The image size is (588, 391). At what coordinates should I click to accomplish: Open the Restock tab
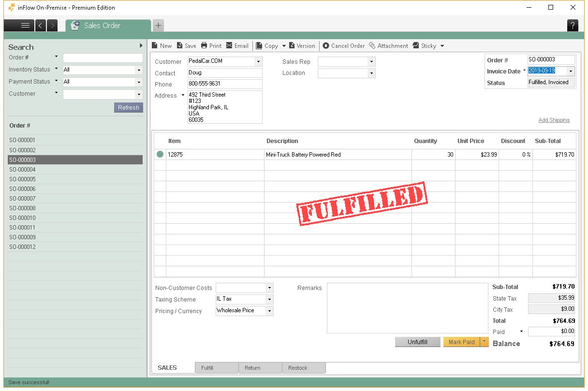(x=304, y=368)
